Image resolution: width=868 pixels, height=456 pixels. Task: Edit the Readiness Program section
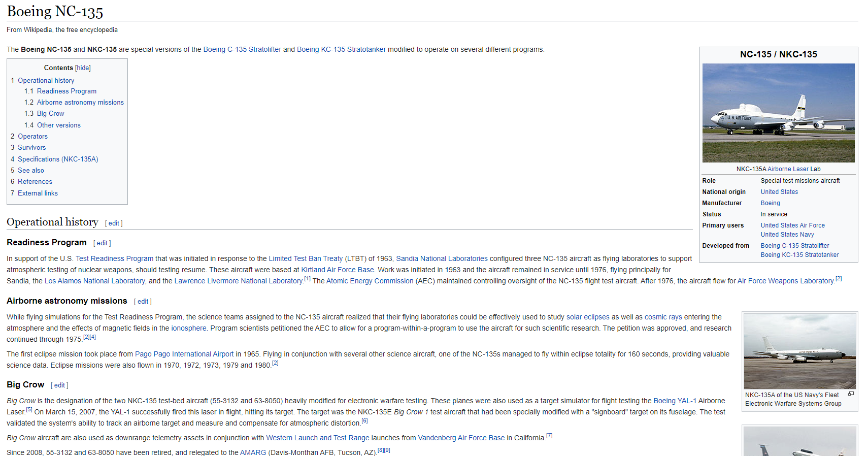pos(102,243)
